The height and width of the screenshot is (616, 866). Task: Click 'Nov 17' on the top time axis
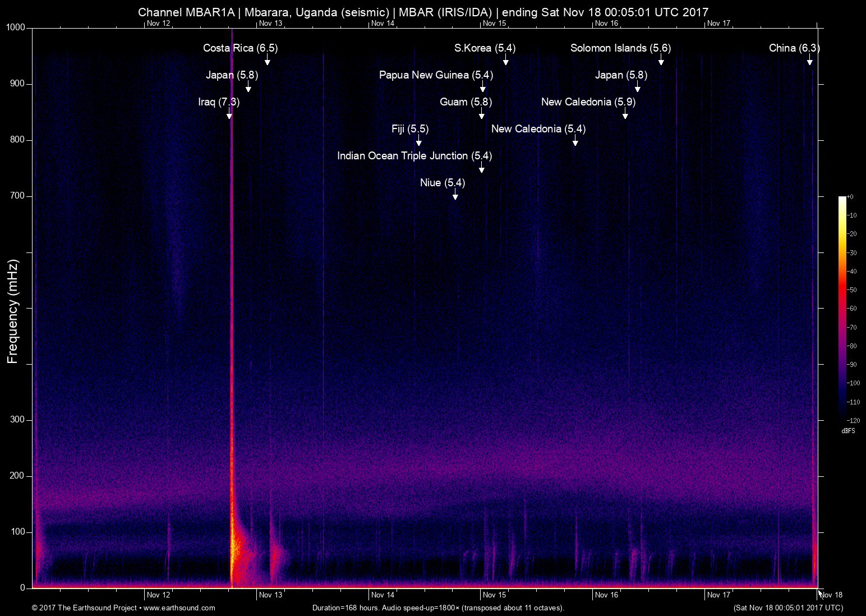tap(719, 24)
